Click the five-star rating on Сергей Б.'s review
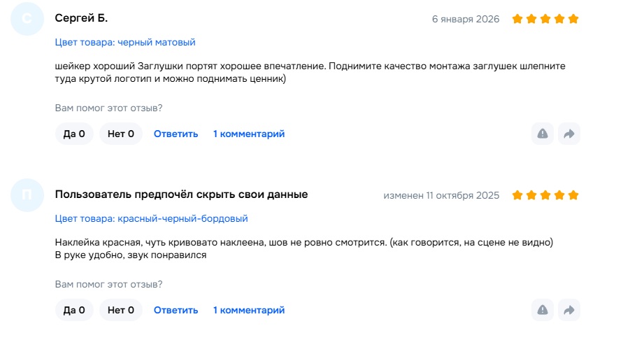The width and height of the screenshot is (644, 347). point(545,19)
